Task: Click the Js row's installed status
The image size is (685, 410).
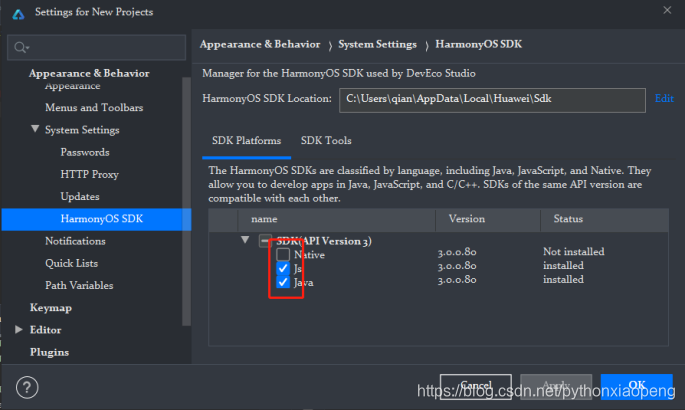Action: point(563,265)
